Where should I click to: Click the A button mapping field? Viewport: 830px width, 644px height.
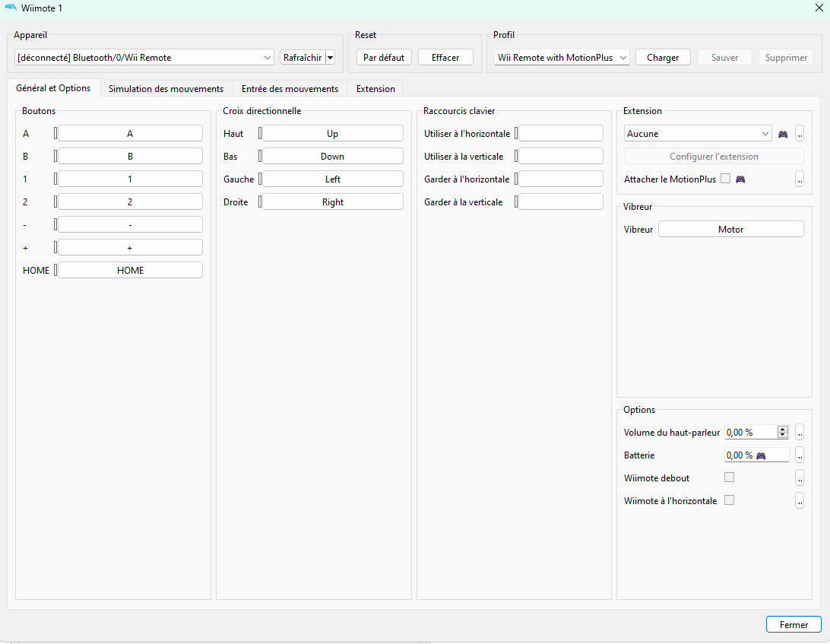(x=130, y=133)
